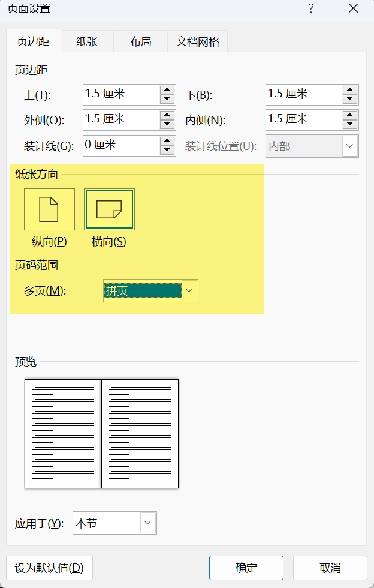Click the 纵向(P) label text

click(50, 241)
